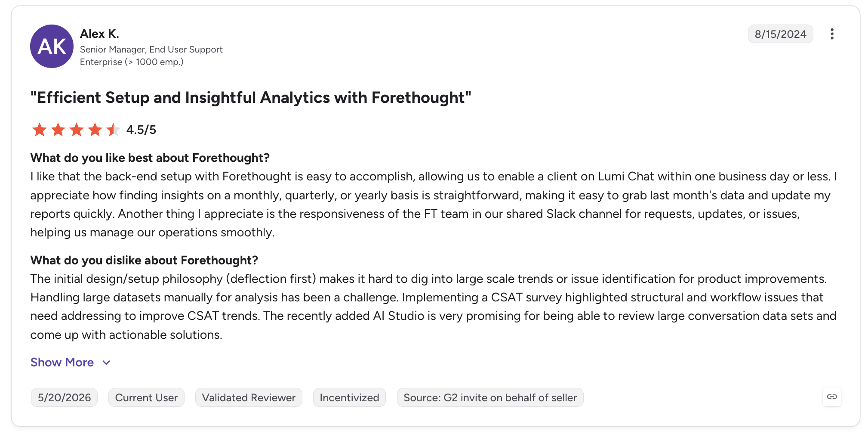The height and width of the screenshot is (434, 868).
Task: Click the 5/20/2026 date tag
Action: (64, 397)
